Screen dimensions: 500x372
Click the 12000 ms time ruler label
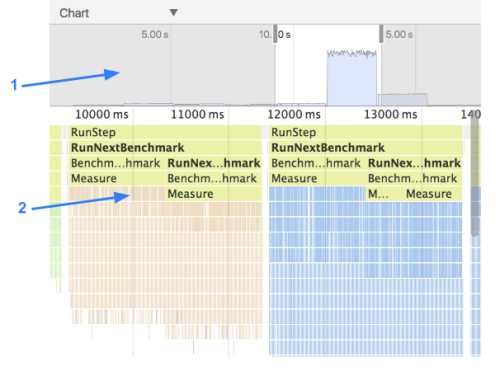point(294,115)
